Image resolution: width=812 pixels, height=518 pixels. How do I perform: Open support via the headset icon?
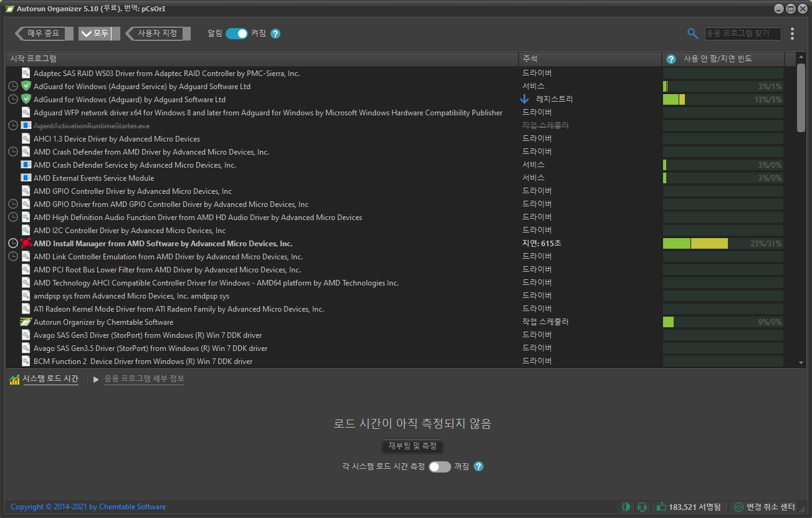(642, 507)
